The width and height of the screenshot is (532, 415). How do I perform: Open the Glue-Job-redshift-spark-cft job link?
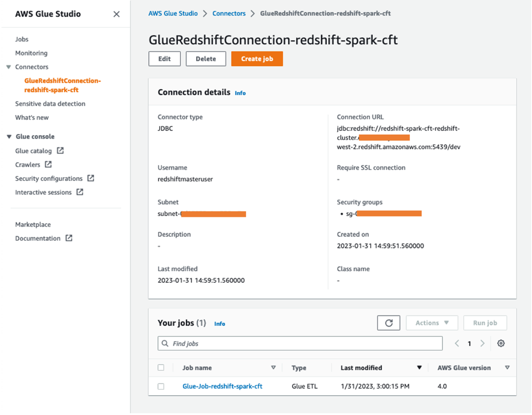pos(222,386)
